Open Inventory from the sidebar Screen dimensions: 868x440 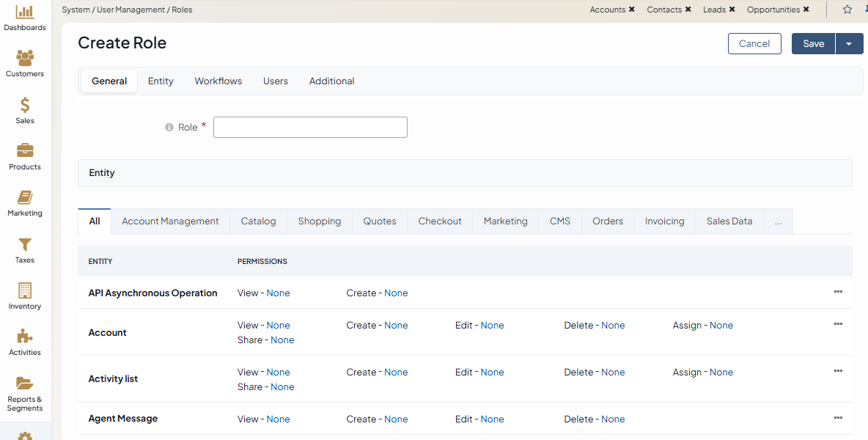tap(25, 291)
